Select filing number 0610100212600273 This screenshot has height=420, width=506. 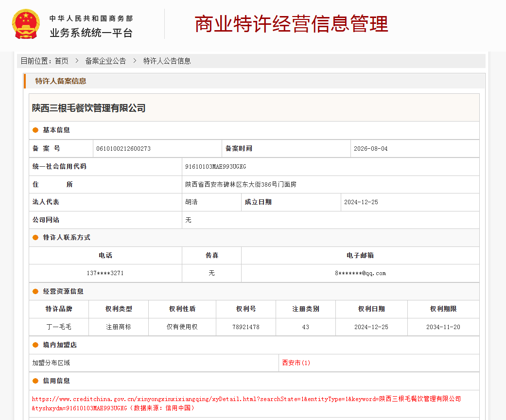pyautogui.click(x=123, y=148)
